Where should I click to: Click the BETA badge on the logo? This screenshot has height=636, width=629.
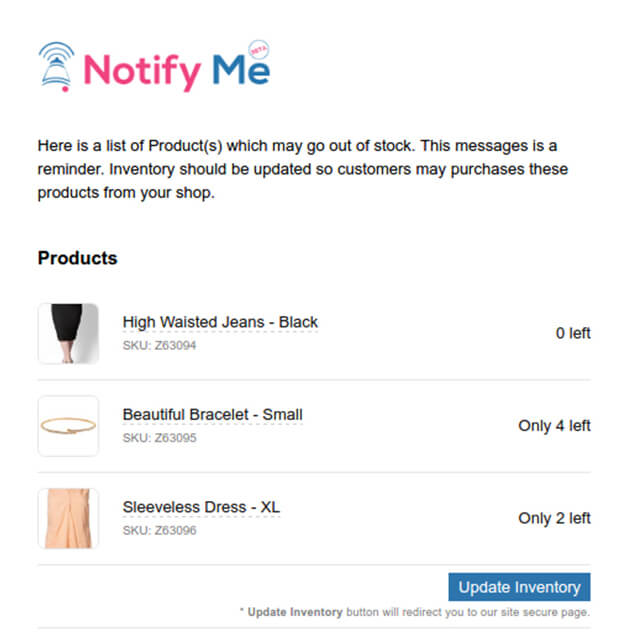254,49
